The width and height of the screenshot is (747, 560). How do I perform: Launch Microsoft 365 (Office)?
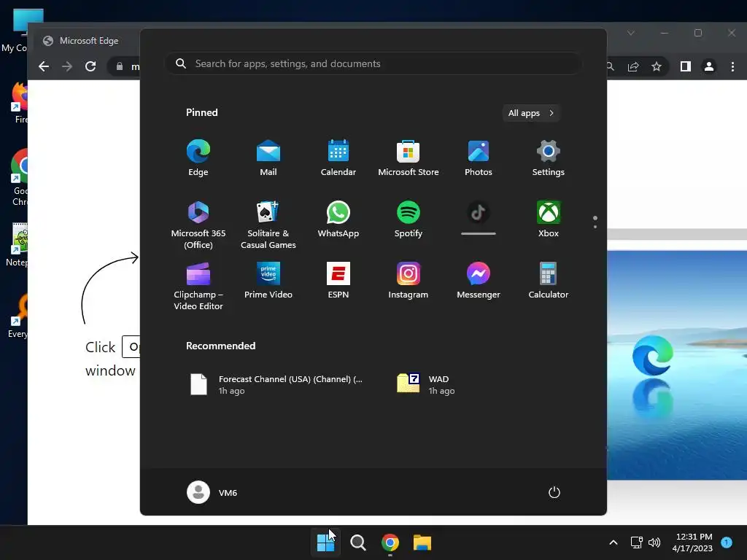(198, 225)
